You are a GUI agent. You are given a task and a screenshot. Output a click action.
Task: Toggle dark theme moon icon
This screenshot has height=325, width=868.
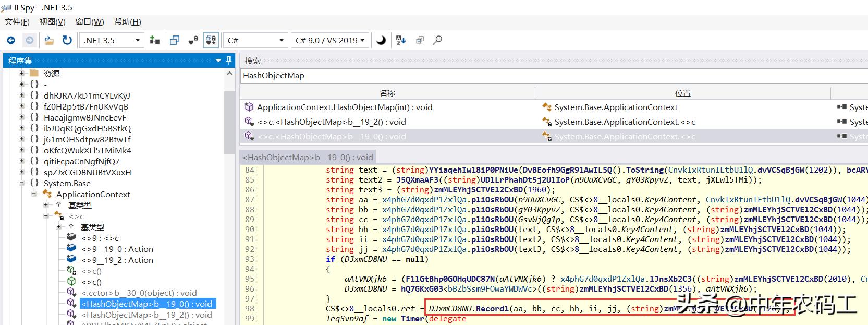(x=381, y=40)
